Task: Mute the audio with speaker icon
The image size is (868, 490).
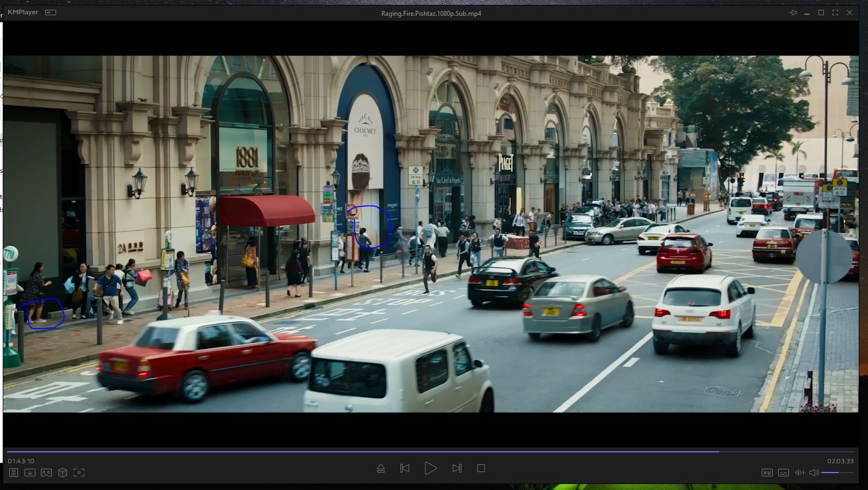Action: pos(814,473)
